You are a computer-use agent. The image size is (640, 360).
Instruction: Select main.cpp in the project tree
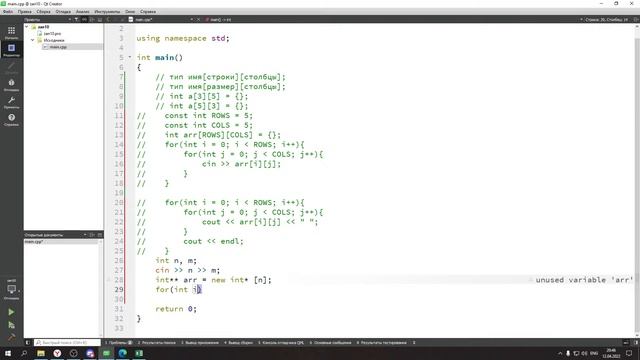click(x=58, y=47)
